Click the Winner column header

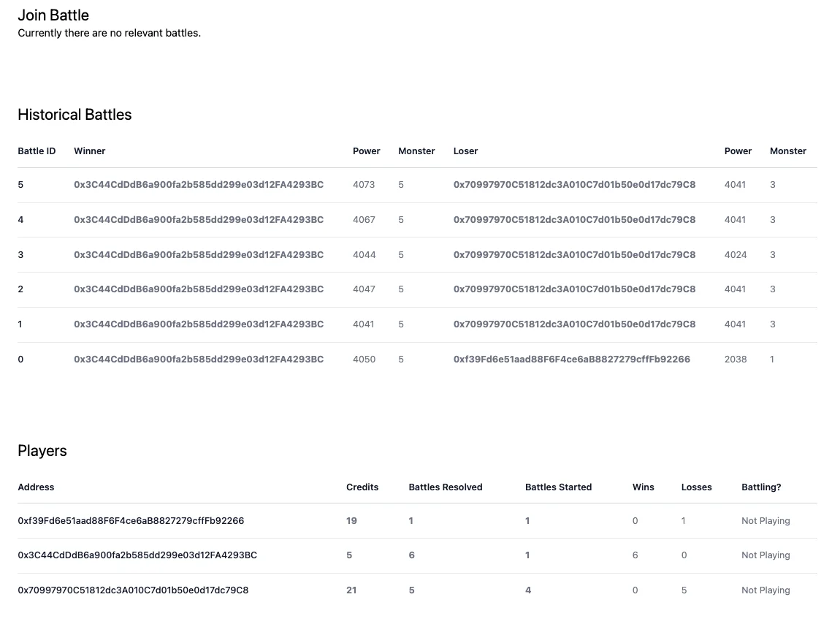click(x=90, y=151)
